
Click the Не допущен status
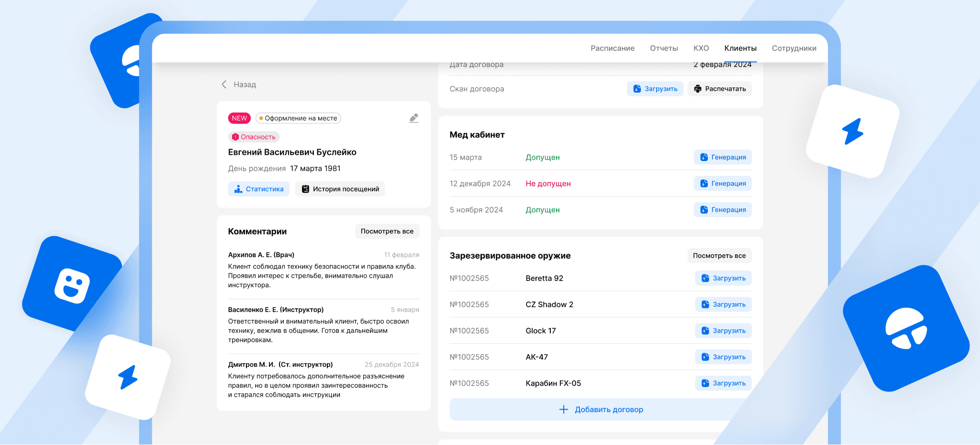(x=548, y=184)
